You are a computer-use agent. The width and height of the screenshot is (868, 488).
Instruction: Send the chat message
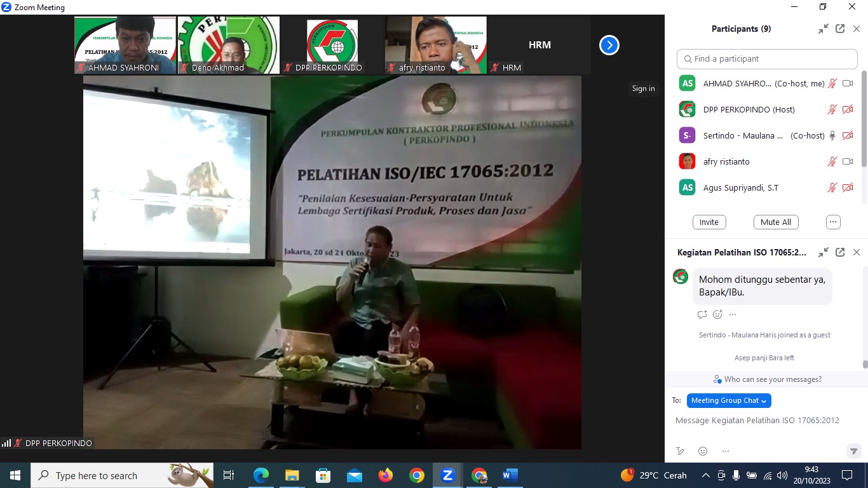coord(853,451)
